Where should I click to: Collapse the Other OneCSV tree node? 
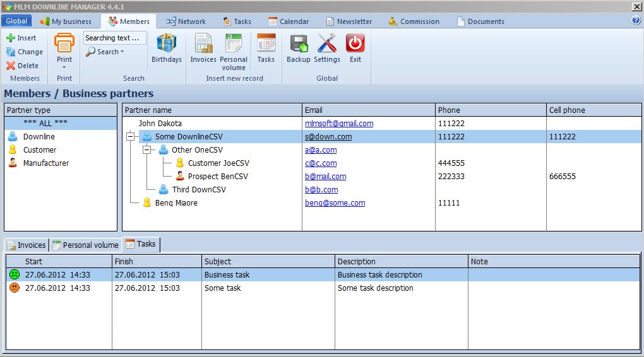[147, 150]
